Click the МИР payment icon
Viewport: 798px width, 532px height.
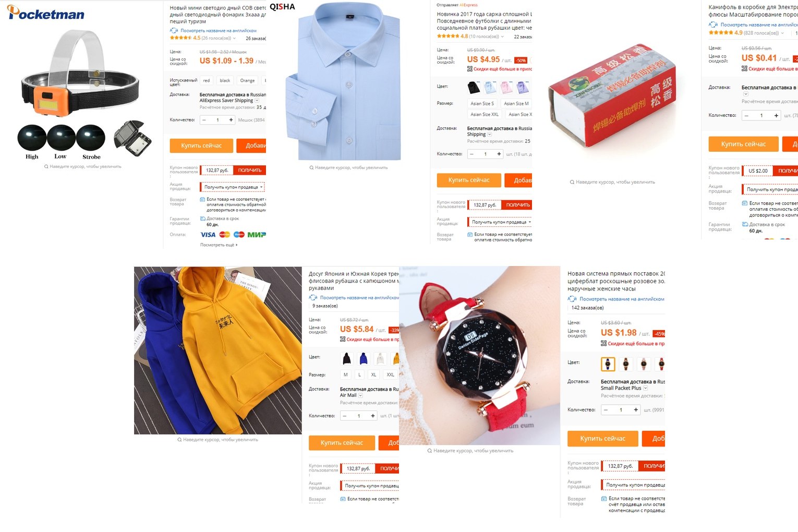(256, 235)
